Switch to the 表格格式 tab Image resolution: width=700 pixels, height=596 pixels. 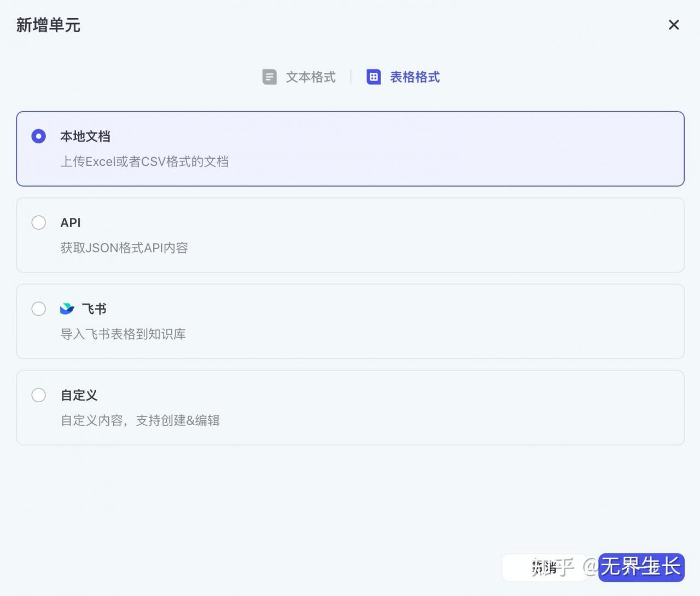[x=403, y=77]
